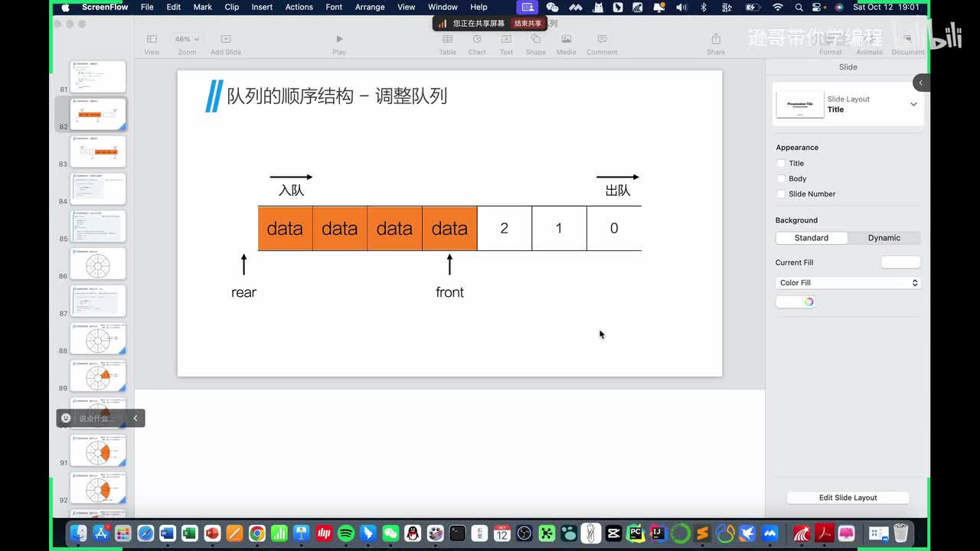Expand the Slide Layout chooser
This screenshot has height=551, width=980.
point(913,104)
